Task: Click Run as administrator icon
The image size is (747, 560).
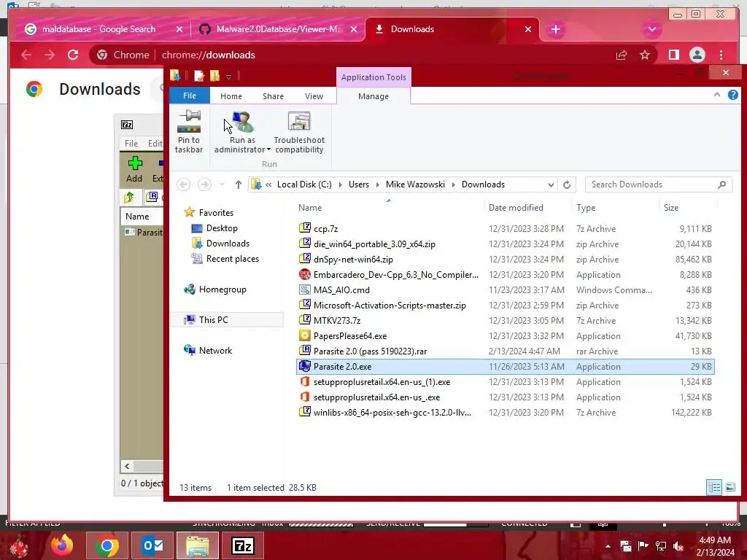Action: (242, 122)
